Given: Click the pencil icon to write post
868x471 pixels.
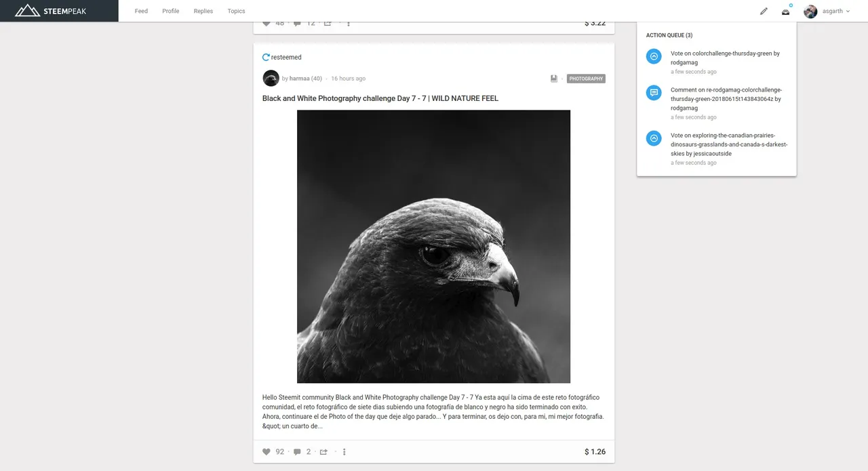Looking at the screenshot, I should point(764,11).
